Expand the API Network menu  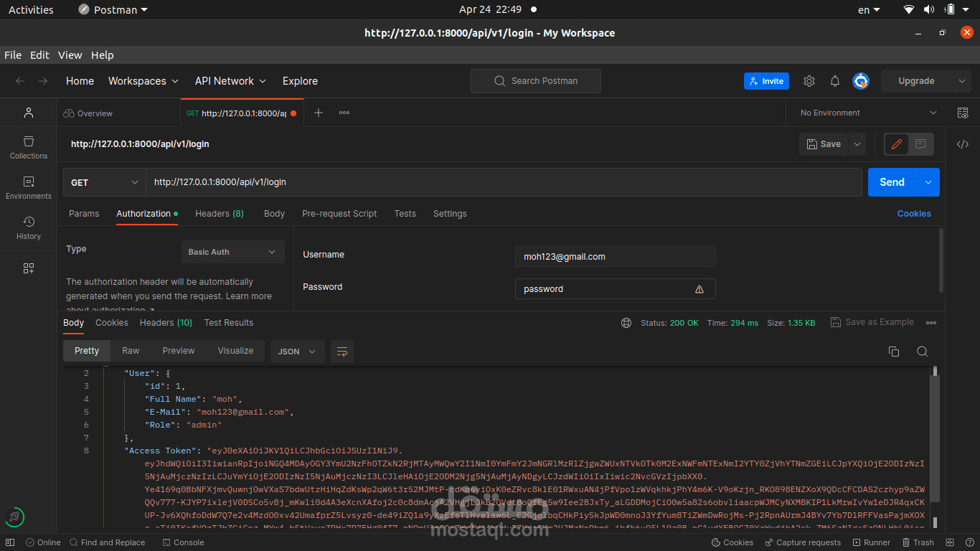(230, 81)
